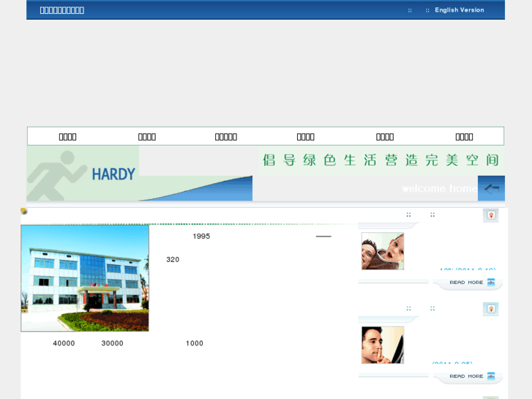Click the welcome home banner text

point(440,188)
